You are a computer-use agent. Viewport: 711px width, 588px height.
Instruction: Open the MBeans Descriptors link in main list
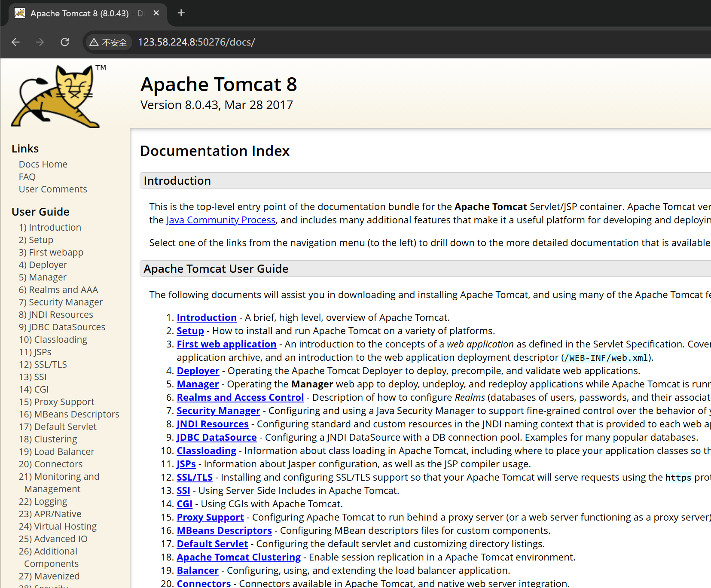(x=224, y=530)
